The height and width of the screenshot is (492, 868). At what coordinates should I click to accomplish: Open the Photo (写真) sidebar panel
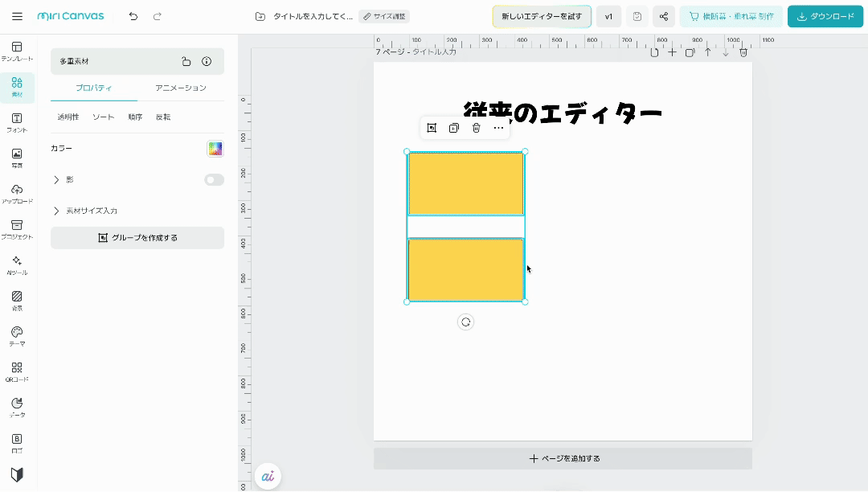click(x=17, y=158)
